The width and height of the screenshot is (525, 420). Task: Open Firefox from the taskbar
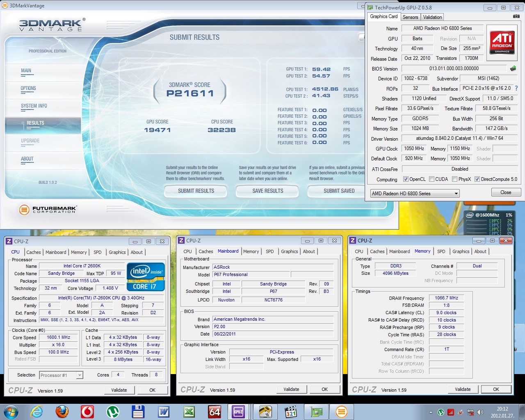tap(62, 411)
